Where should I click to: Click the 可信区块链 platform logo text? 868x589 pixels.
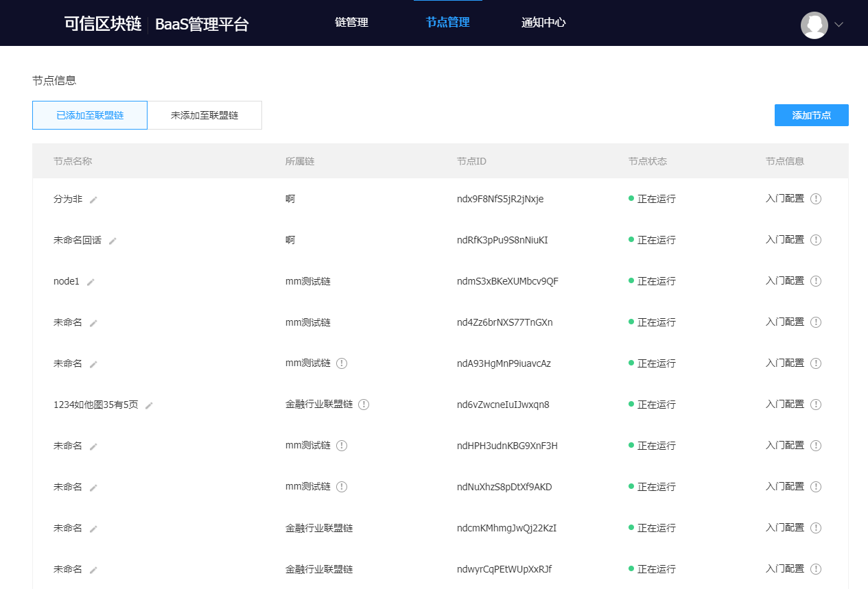click(103, 25)
